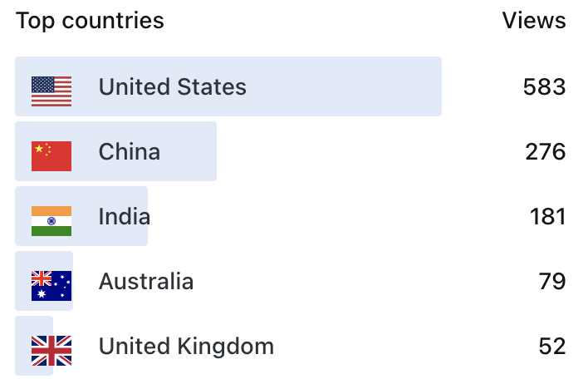Image resolution: width=588 pixels, height=379 pixels.
Task: Click the 52 views value
Action: point(551,346)
